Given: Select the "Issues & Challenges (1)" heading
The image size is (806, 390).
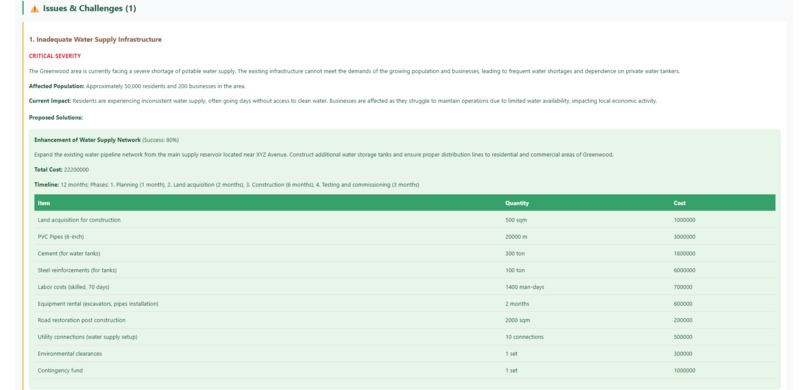Looking at the screenshot, I should click(89, 8).
